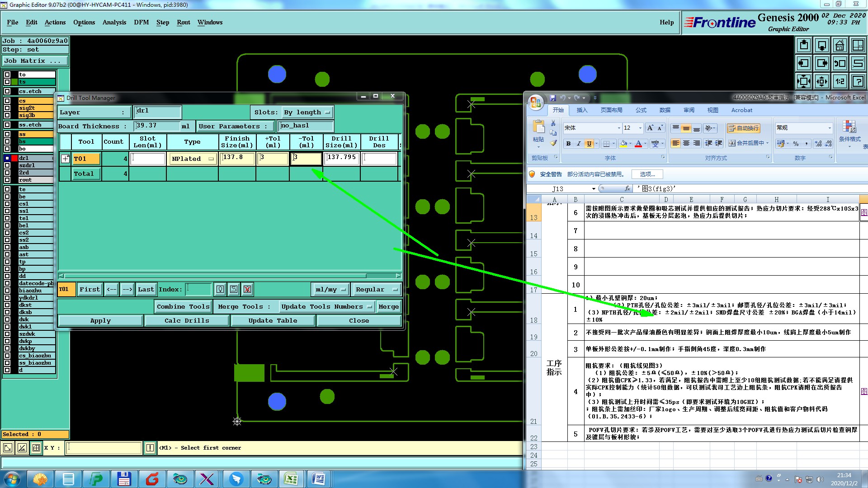Viewport: 868px width, 488px height.
Task: Click the Excel icon in the taskbar
Action: 291,479
